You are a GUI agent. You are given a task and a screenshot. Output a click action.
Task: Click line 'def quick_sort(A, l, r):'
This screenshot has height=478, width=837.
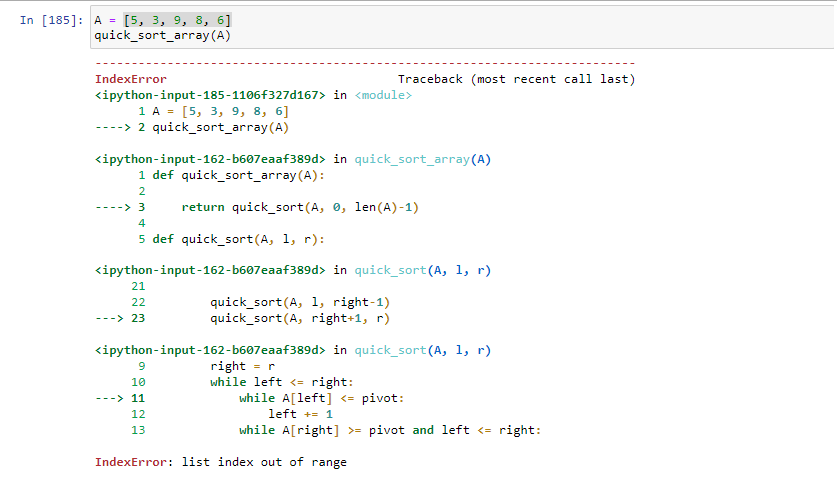[238, 239]
